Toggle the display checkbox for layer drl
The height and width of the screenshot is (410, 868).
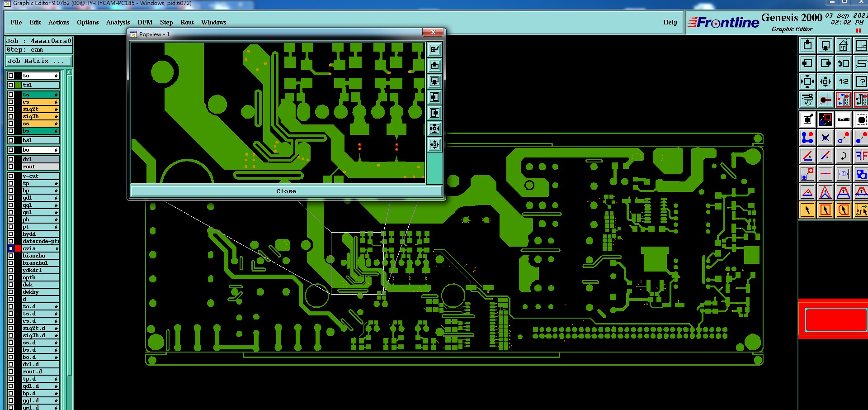11,159
